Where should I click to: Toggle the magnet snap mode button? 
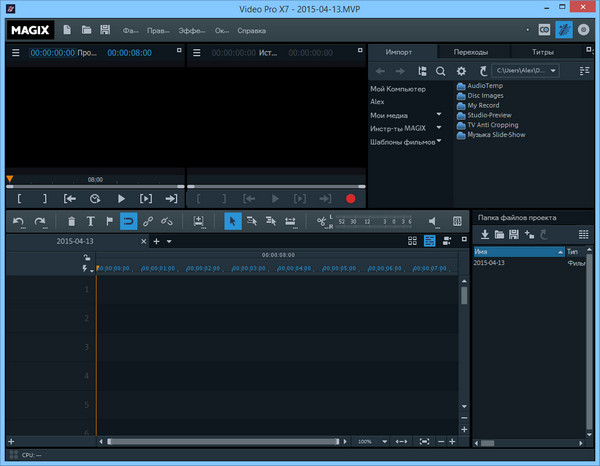click(x=128, y=221)
